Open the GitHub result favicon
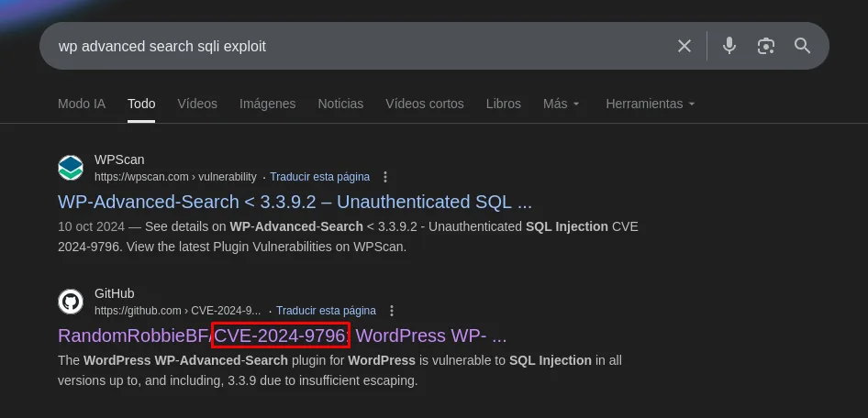868x418 pixels. 71,302
